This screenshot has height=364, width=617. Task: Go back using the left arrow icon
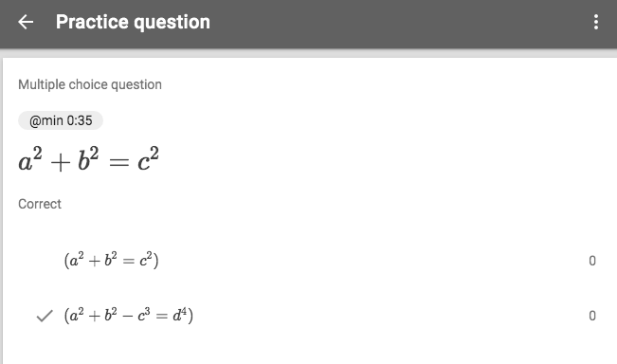pyautogui.click(x=26, y=22)
